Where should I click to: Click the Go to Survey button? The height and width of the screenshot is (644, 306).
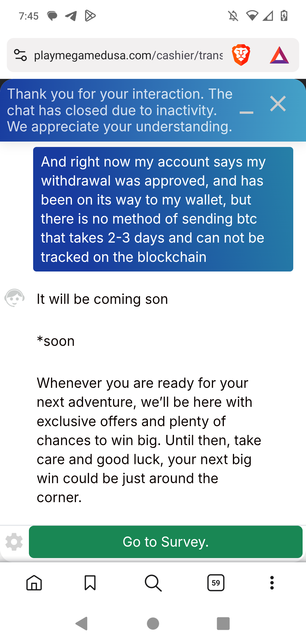click(x=166, y=542)
